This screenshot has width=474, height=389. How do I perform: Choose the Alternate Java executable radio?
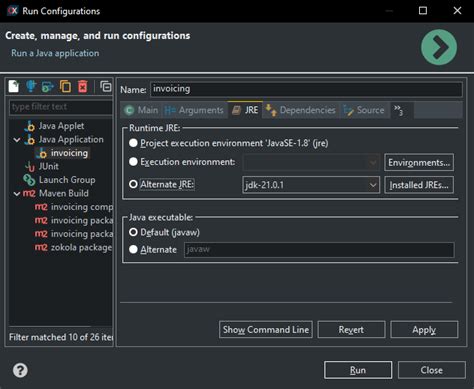[133, 249]
